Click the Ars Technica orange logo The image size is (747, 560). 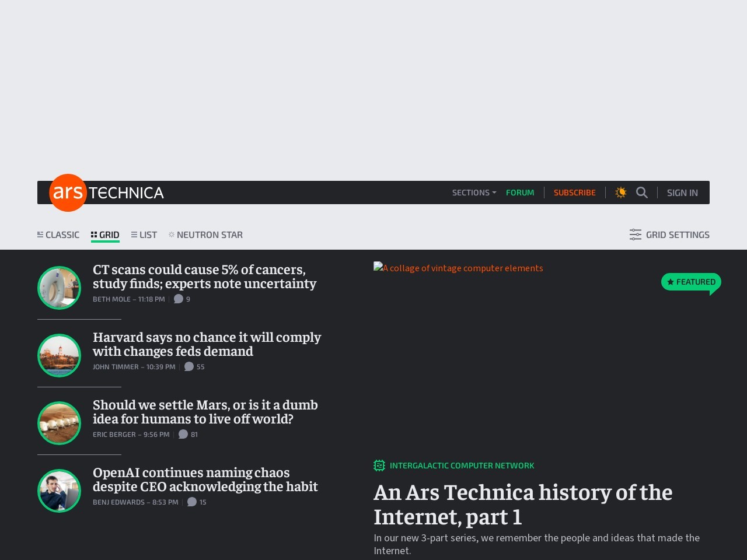pyautogui.click(x=68, y=192)
